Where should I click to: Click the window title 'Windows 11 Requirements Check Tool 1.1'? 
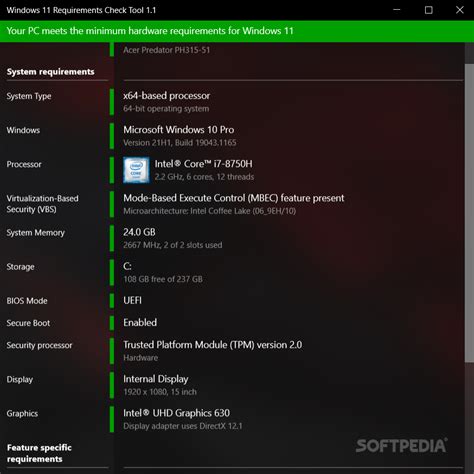(x=81, y=10)
